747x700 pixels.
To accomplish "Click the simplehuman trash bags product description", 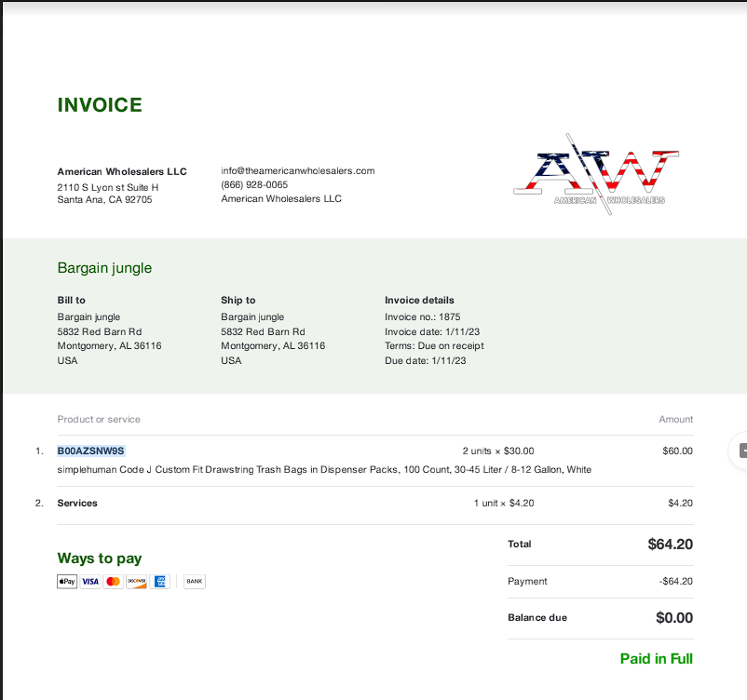I will click(x=324, y=470).
